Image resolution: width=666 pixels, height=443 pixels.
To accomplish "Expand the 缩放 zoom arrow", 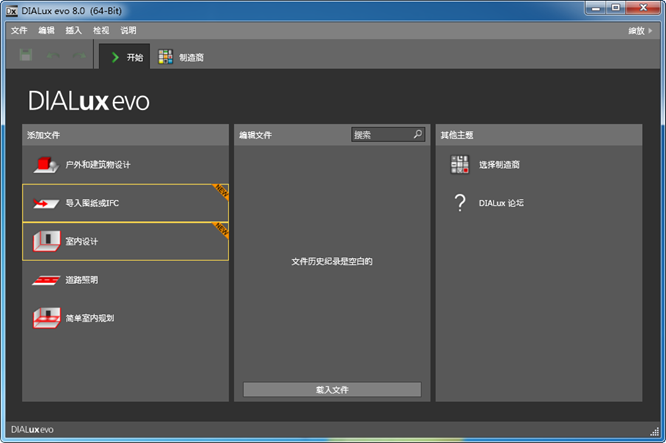I will pyautogui.click(x=650, y=31).
